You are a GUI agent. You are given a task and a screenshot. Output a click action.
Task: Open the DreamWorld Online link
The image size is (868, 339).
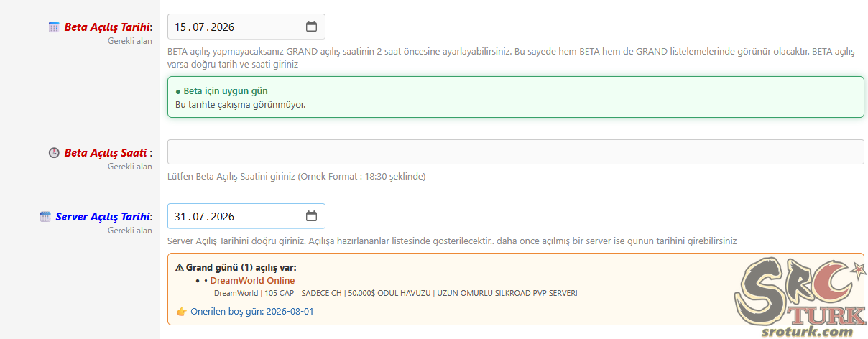252,280
